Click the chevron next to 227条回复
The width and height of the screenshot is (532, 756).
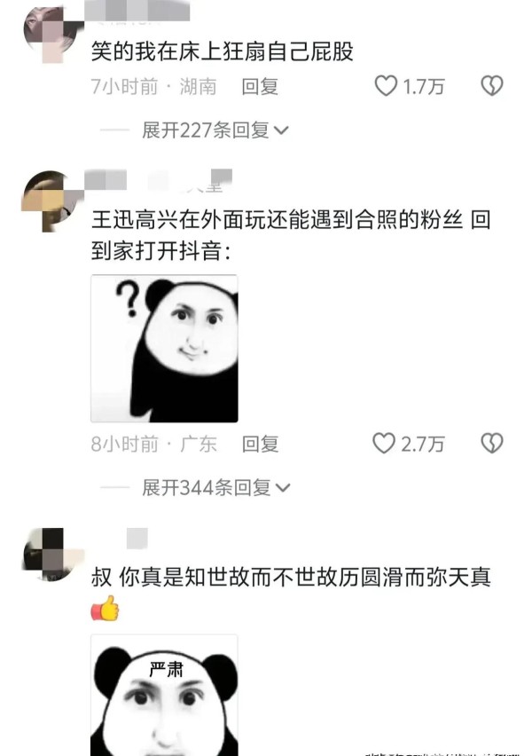[281, 130]
